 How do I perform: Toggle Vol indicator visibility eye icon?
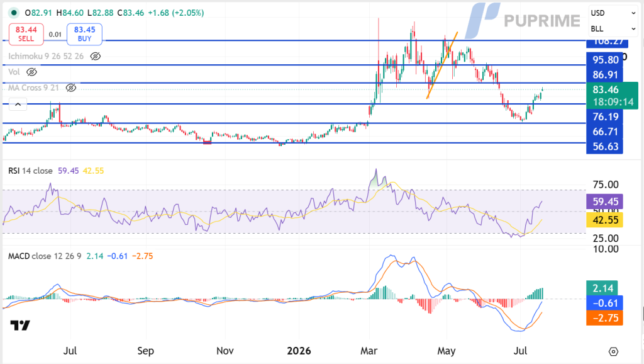pos(31,72)
